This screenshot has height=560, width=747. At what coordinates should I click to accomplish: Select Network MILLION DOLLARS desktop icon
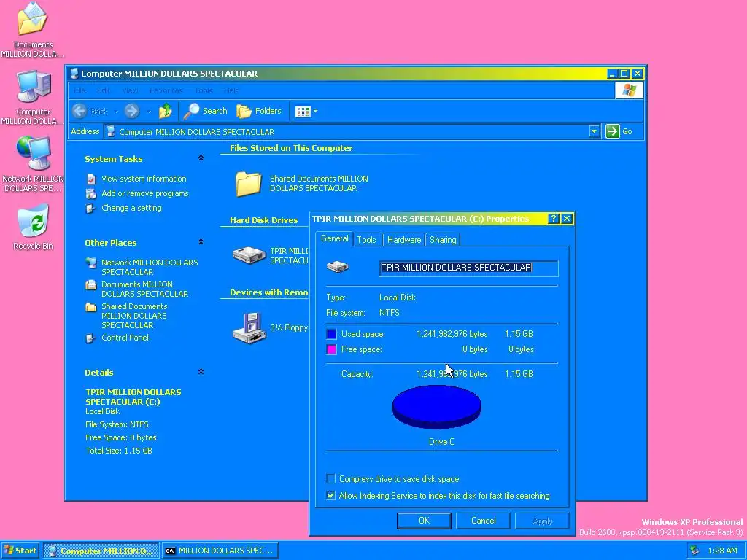point(32,164)
